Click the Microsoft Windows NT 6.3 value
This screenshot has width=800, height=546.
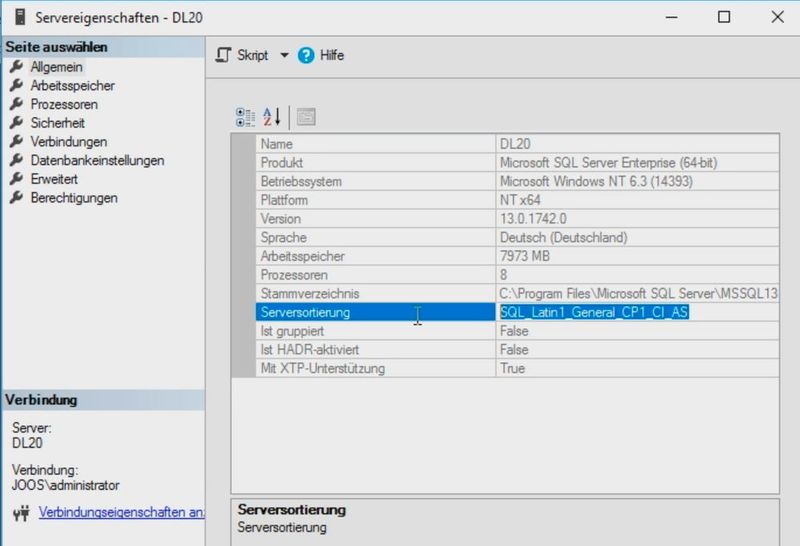point(637,181)
